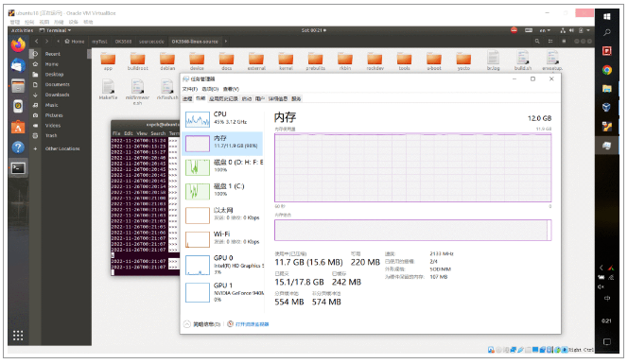Select the br.log file
The width and height of the screenshot is (628, 364).
tap(493, 61)
